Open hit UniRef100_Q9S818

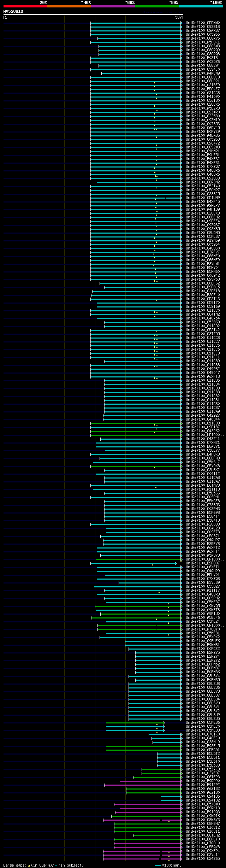point(203,27)
